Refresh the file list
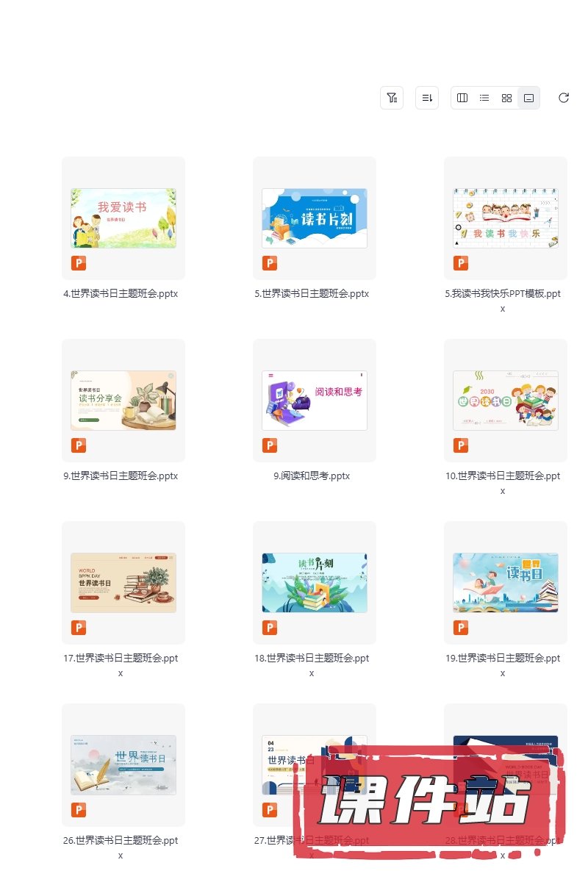This screenshot has height=882, width=588. point(564,98)
